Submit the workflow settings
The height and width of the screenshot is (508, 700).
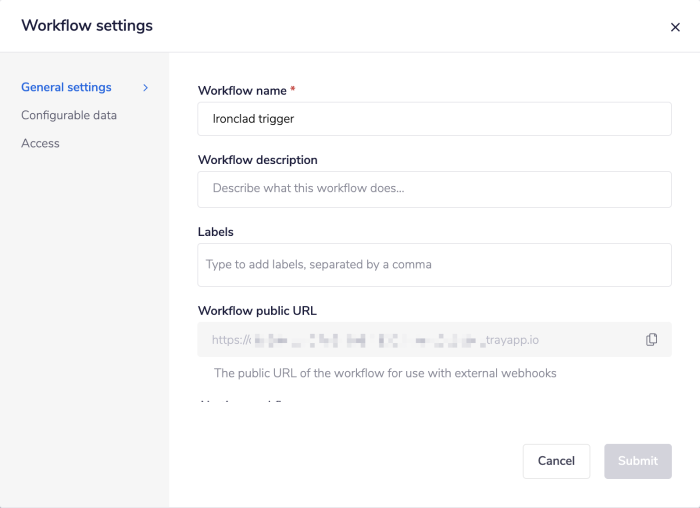pyautogui.click(x=637, y=461)
